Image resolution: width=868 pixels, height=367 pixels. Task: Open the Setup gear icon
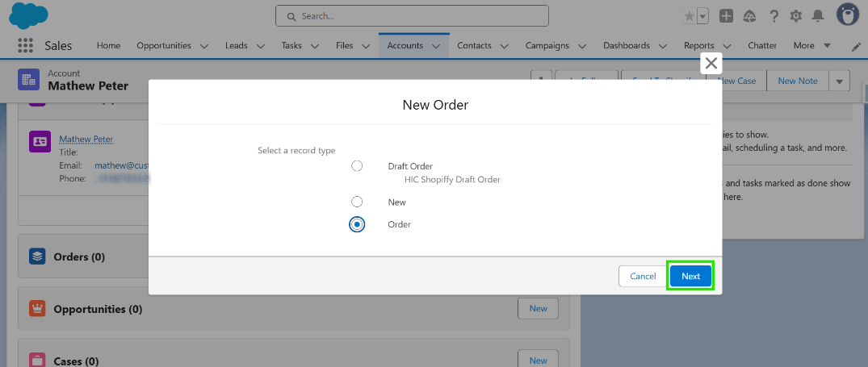(x=796, y=16)
